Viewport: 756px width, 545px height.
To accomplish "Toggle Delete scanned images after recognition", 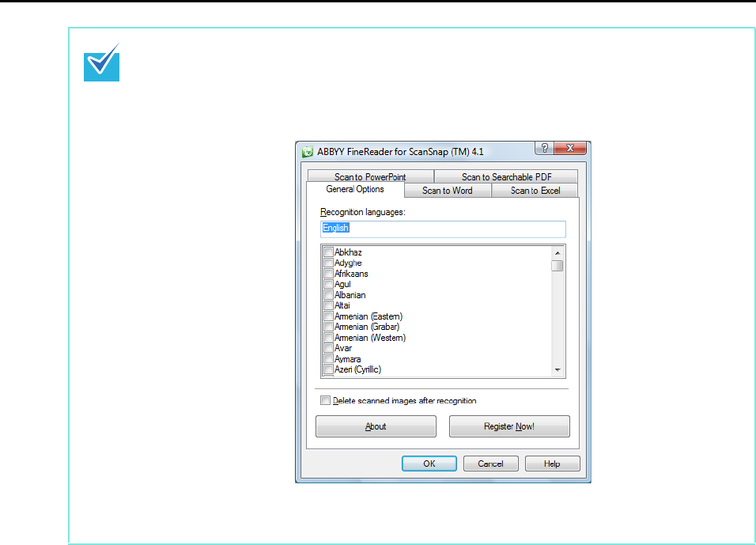I will [x=326, y=400].
